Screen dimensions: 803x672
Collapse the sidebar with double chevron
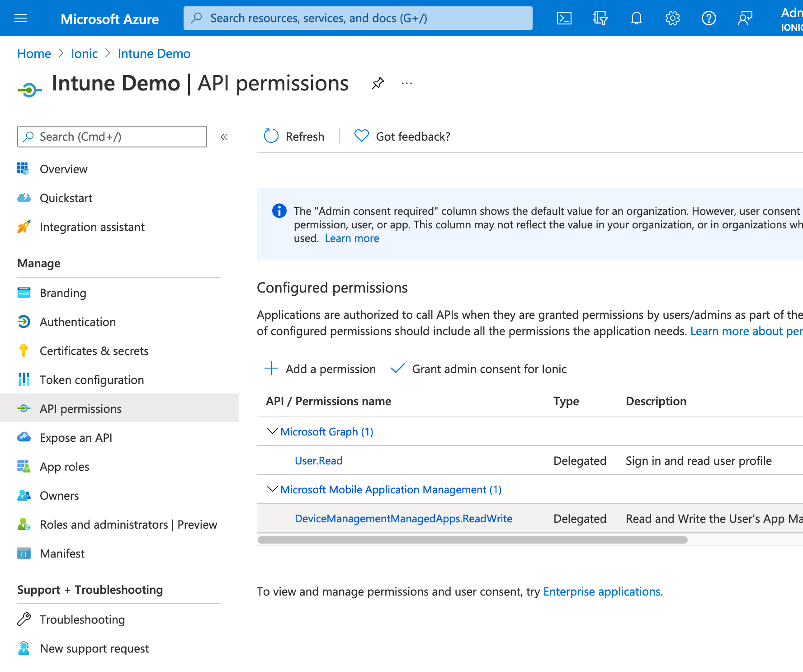click(x=224, y=137)
